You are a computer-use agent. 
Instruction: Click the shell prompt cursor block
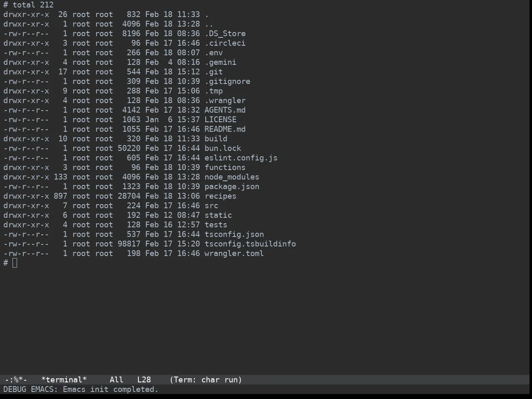pos(15,263)
